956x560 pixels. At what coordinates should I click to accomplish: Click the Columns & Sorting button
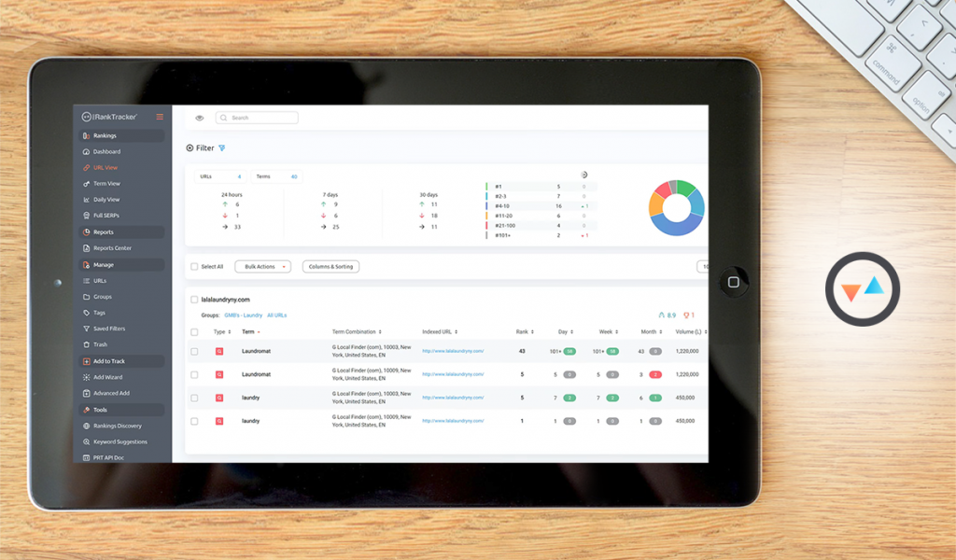[330, 267]
